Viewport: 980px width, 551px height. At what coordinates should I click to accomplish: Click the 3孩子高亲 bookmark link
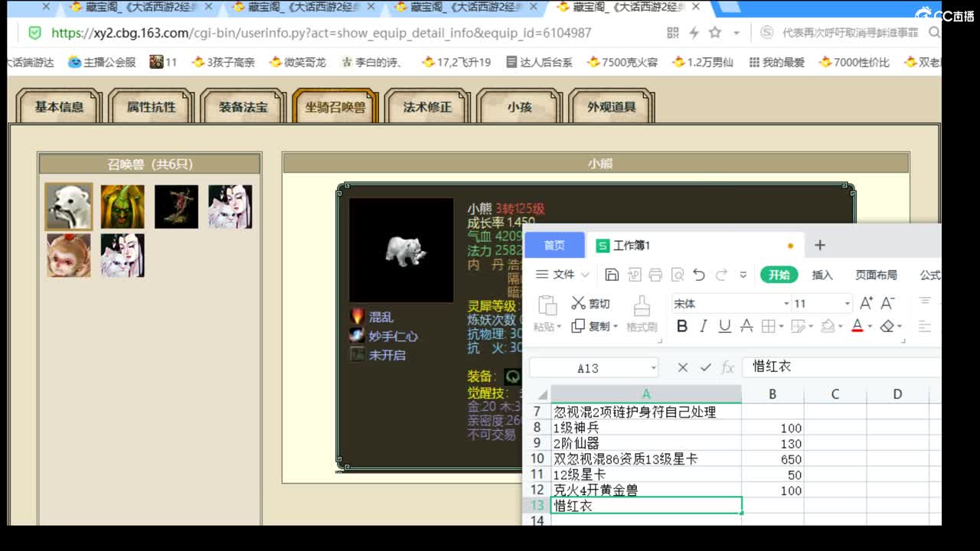click(224, 62)
